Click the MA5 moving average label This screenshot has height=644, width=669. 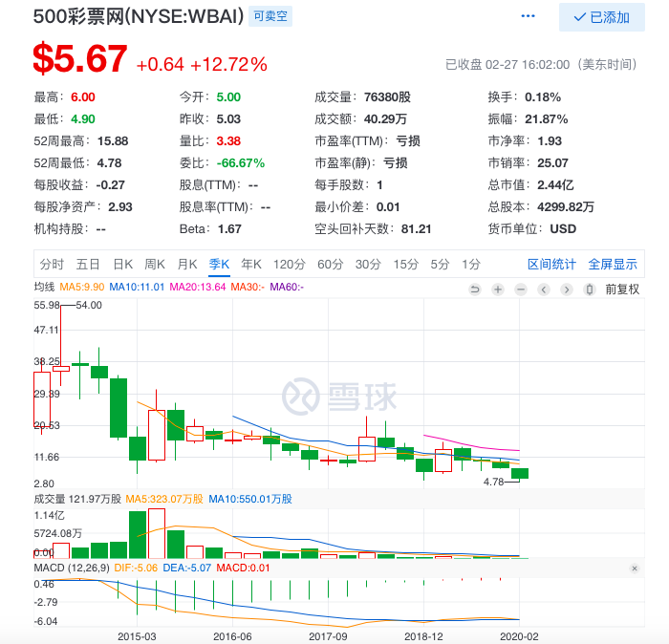tap(81, 288)
